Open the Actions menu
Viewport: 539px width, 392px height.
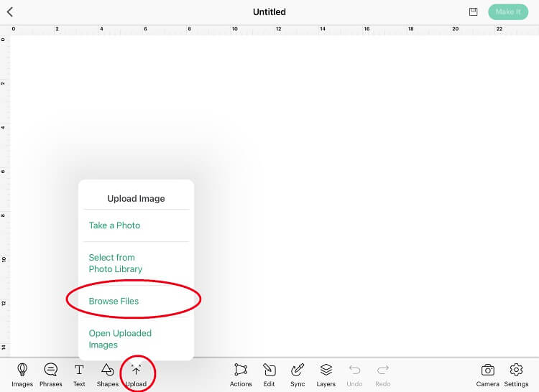pos(241,375)
